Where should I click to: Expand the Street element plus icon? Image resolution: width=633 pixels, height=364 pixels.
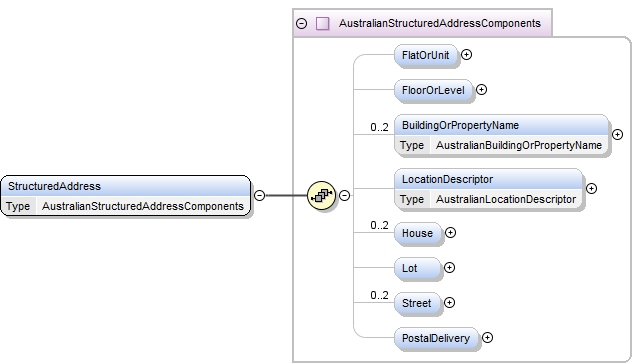point(449,303)
